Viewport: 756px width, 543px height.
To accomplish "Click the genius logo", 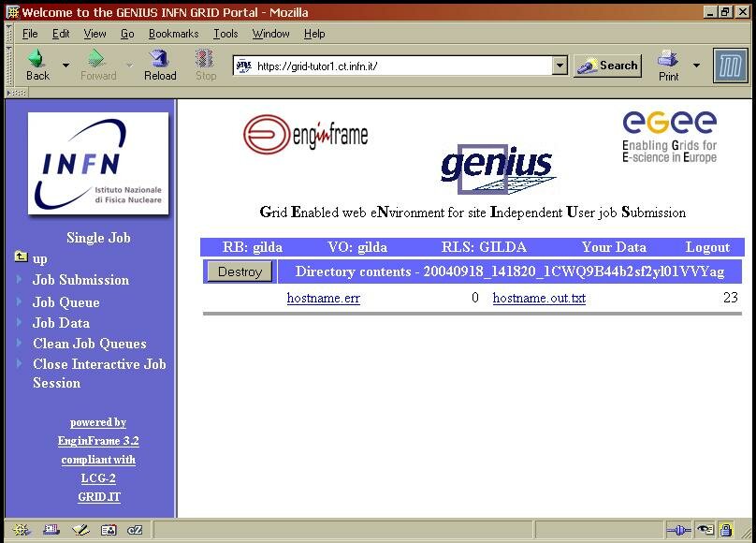I will point(499,169).
